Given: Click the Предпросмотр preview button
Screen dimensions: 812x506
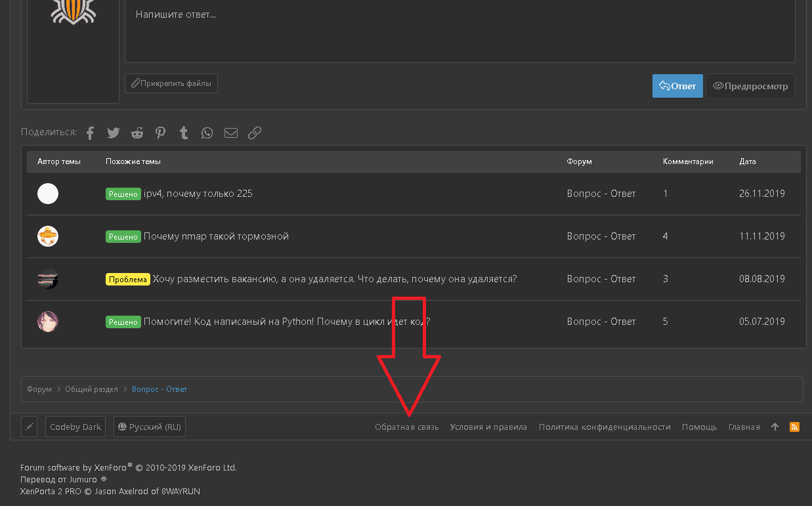Looking at the screenshot, I should click(x=750, y=86).
